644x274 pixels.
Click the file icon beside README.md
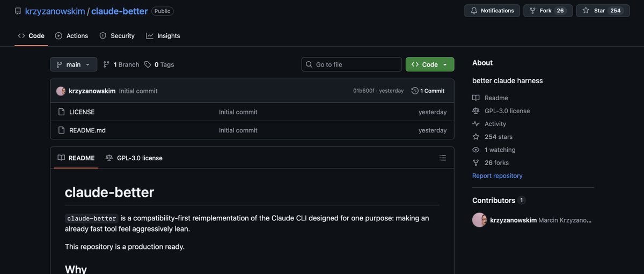61,130
